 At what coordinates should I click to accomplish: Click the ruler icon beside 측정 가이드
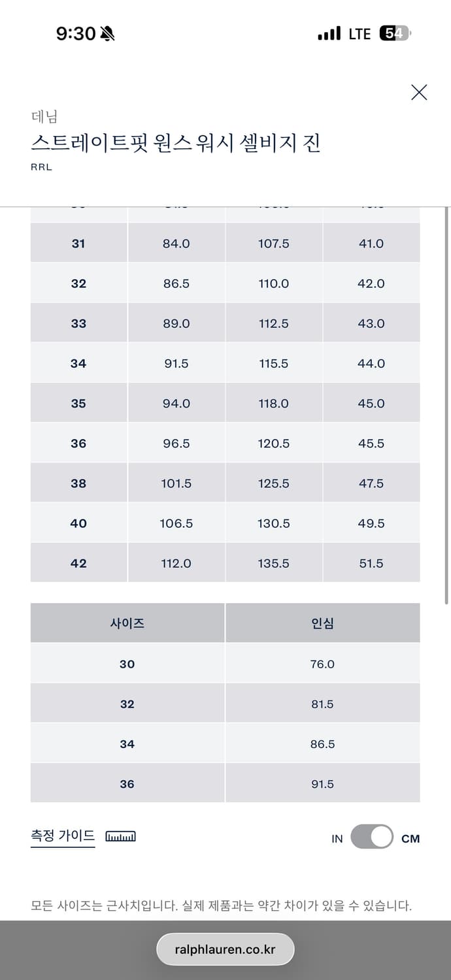tap(120, 837)
